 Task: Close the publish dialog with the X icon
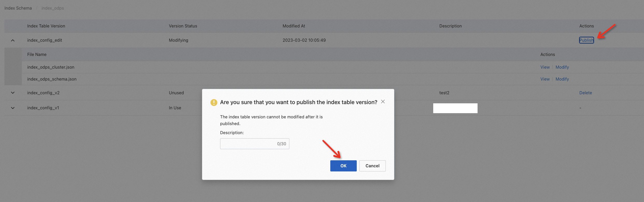click(383, 102)
